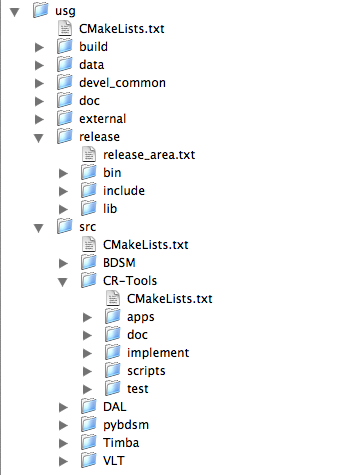Select the include folder label
Viewport: 360px width, 475px height.
pos(124,191)
